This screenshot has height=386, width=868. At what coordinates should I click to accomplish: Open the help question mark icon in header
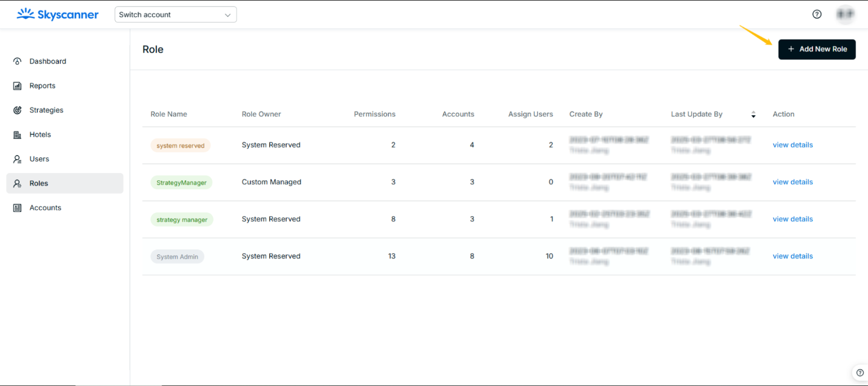click(817, 15)
